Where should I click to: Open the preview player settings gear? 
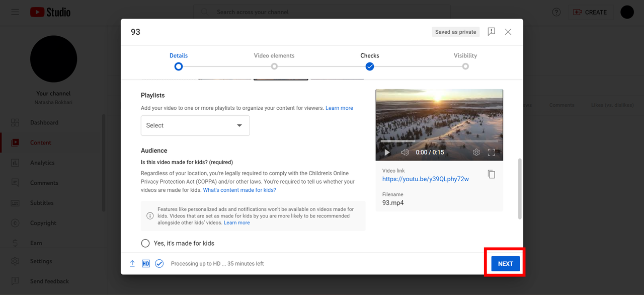(476, 152)
